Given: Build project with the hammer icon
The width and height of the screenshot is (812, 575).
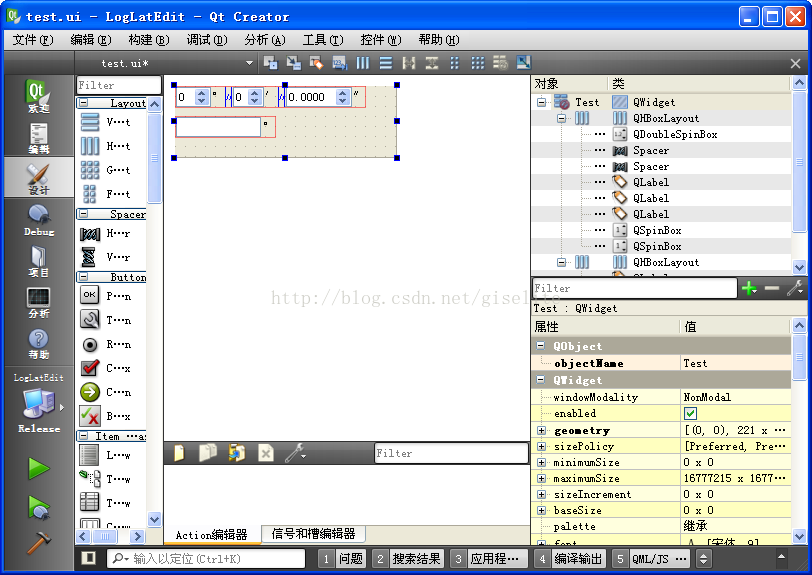Looking at the screenshot, I should tap(38, 542).
